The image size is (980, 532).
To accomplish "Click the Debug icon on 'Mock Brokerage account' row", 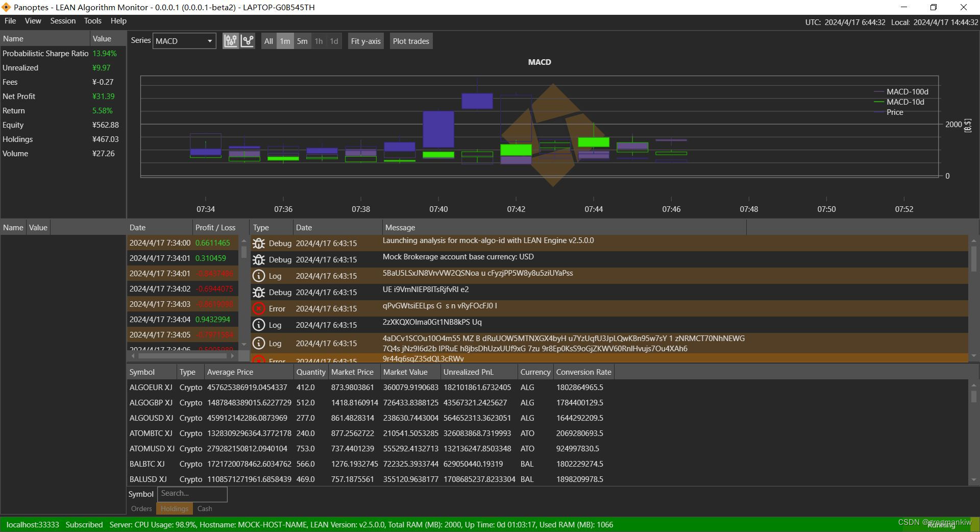I will coord(259,260).
